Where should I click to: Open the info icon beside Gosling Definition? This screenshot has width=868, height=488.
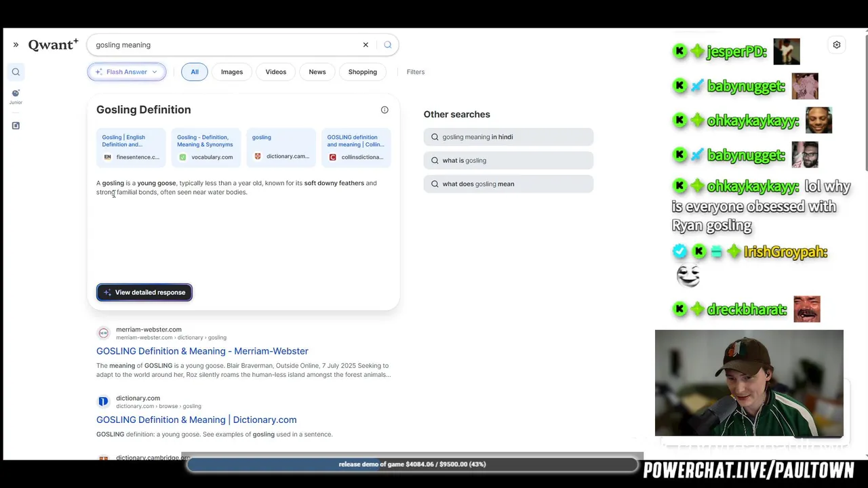tap(384, 110)
